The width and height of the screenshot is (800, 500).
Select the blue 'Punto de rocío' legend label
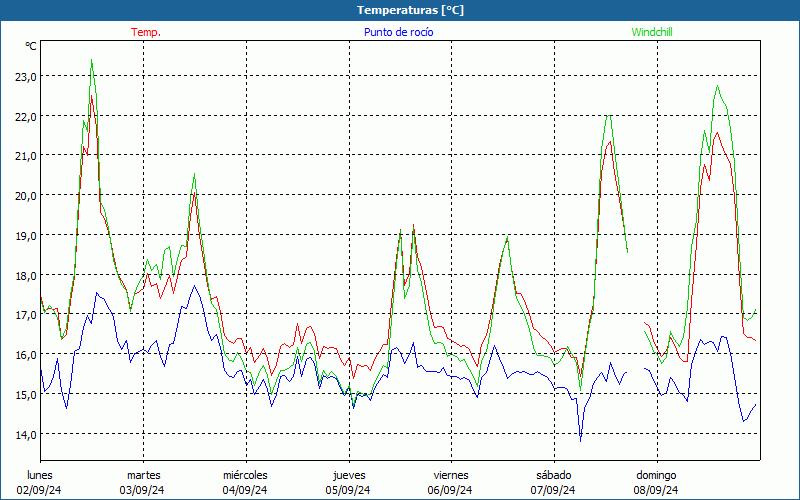point(398,32)
